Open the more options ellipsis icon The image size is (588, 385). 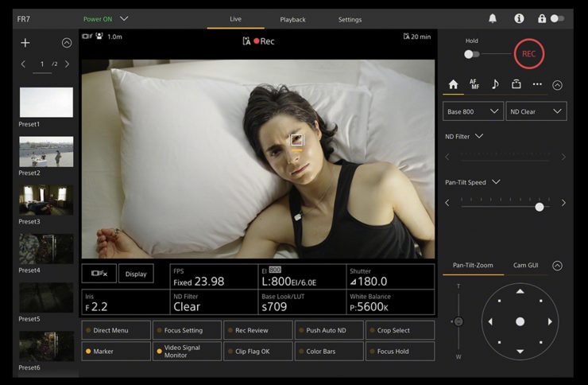[x=537, y=84]
